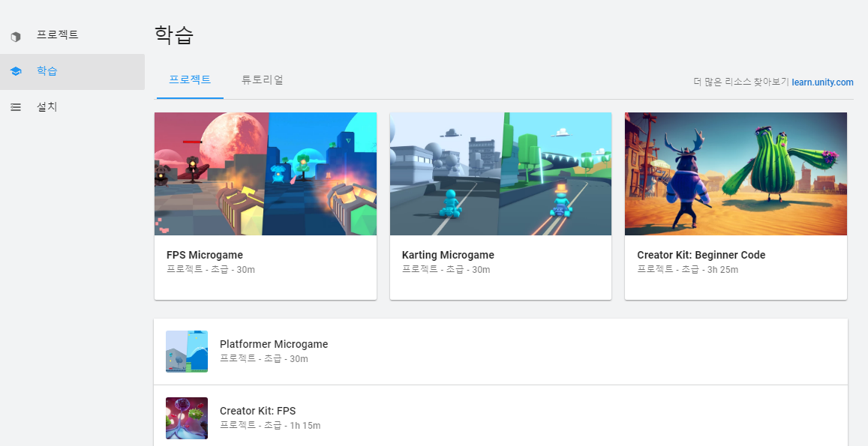Click the Karting Microgame thumbnail image
Viewport: 868px width, 446px height.
pyautogui.click(x=501, y=174)
